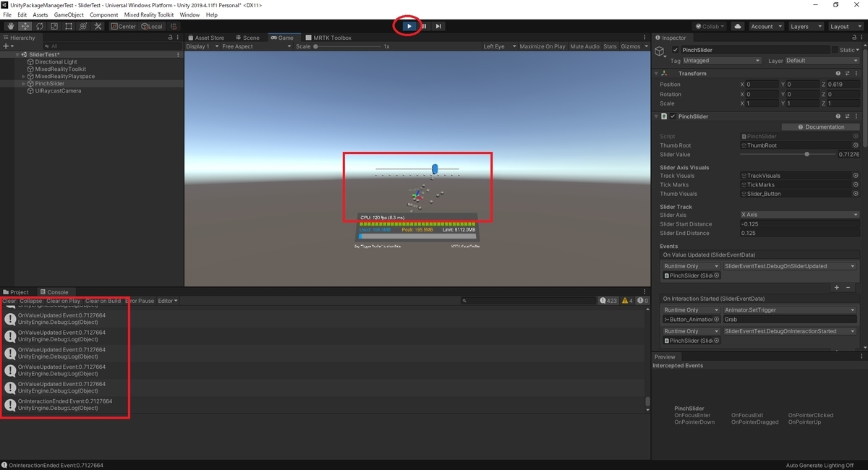Viewport: 868px width, 470px height.
Task: Open the Layers dropdown in toolbar
Action: [805, 27]
